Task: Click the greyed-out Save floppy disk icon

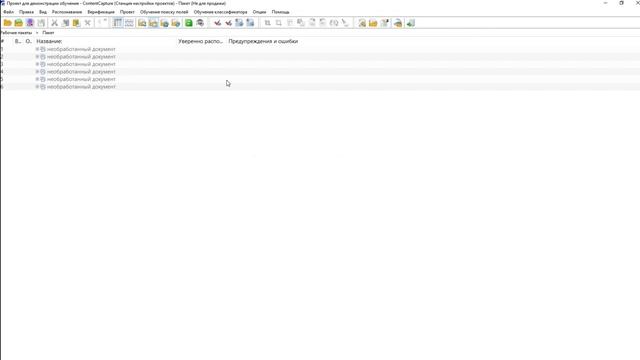Action: pyautogui.click(x=41, y=23)
